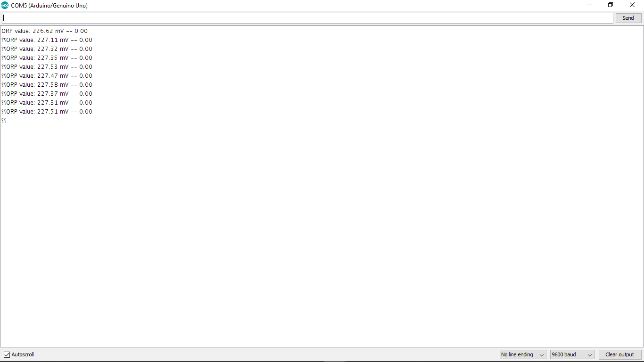Click the Autoscroll label text
Viewport: 644px width, 362px height.
23,354
